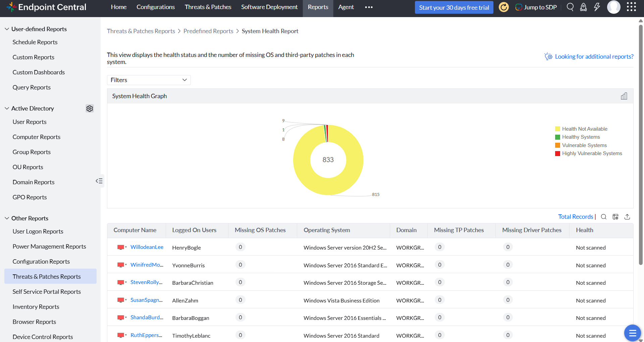Open the lightning quick links icon

597,7
